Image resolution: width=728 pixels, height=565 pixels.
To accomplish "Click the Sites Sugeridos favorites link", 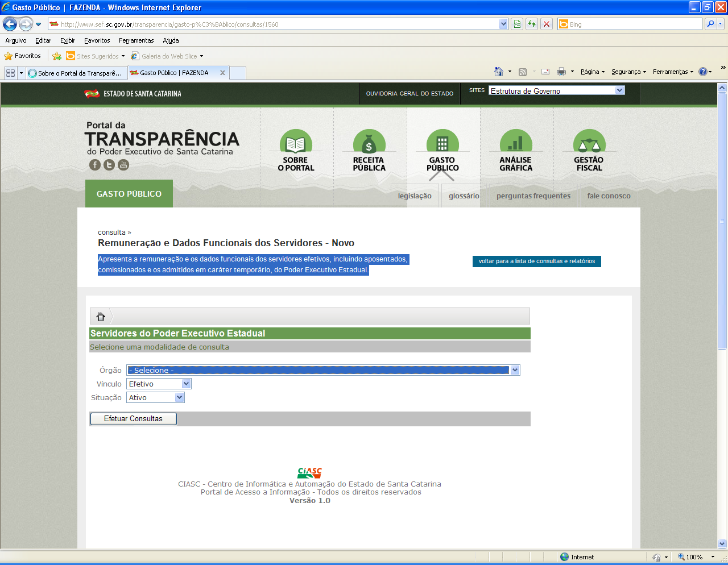I will click(x=95, y=56).
